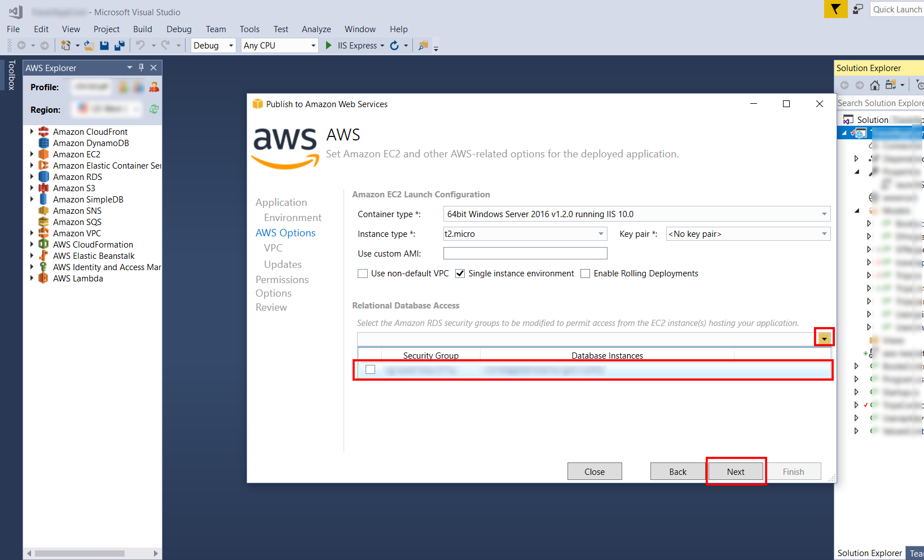Click the Send Feedback icon
Image resolution: width=924 pixels, height=560 pixels.
[x=858, y=9]
